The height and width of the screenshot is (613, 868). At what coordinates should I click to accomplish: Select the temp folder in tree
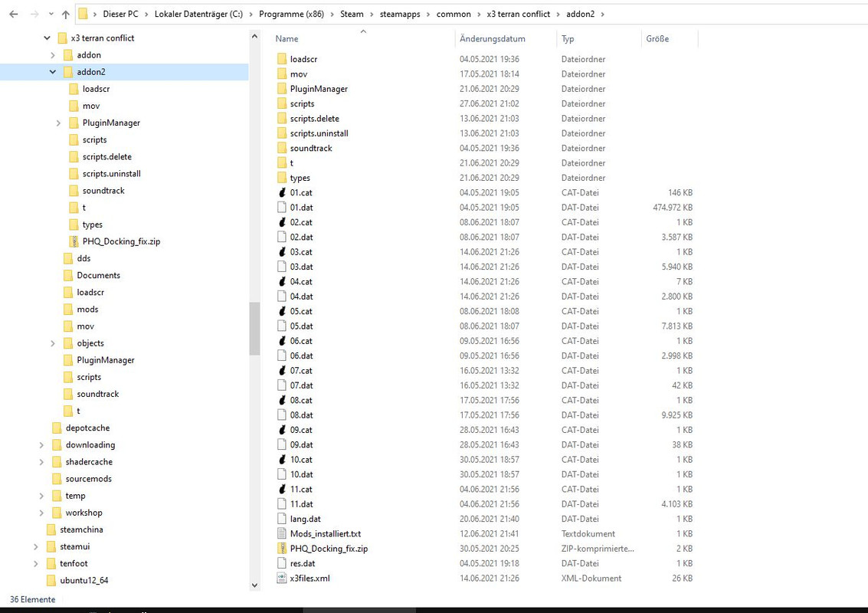coord(75,496)
